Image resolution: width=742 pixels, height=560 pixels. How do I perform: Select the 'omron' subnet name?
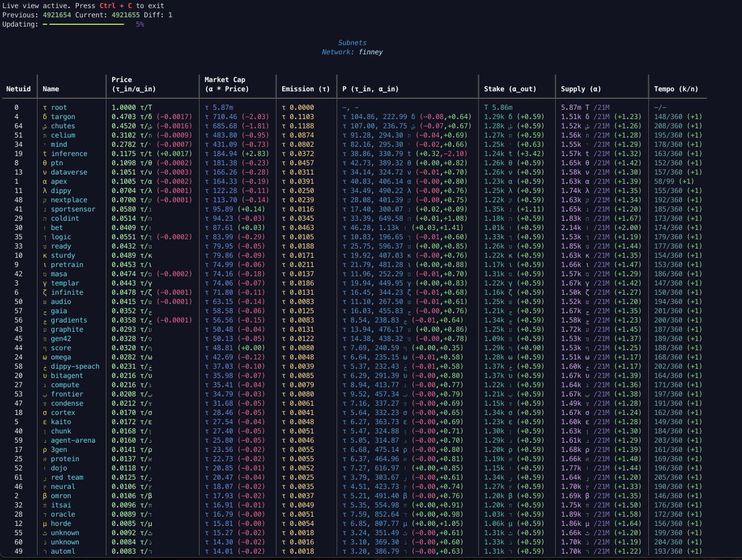tap(61, 496)
